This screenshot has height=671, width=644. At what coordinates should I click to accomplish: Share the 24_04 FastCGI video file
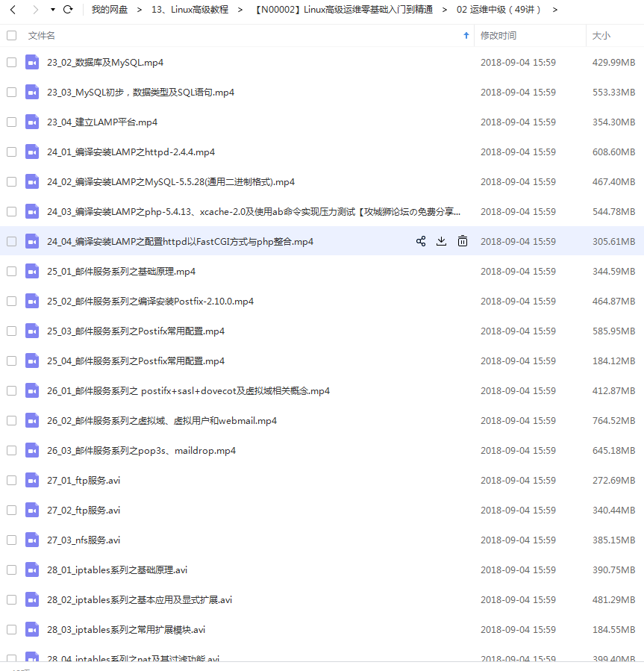(421, 241)
